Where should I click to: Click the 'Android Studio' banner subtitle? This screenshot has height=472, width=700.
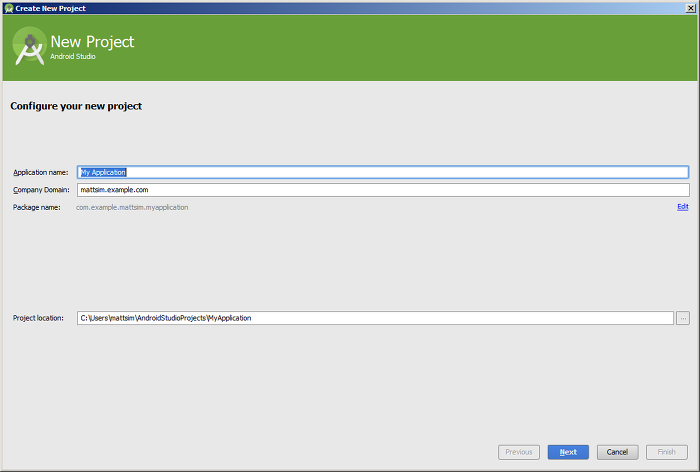point(73,56)
